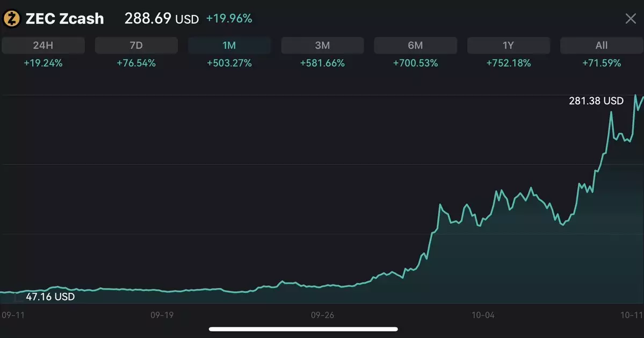Click the 288.69 USD current price

161,19
